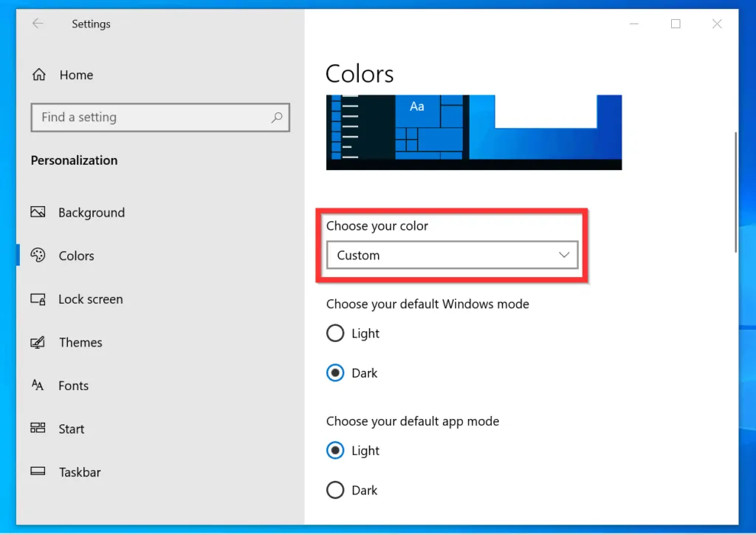The height and width of the screenshot is (535, 756).
Task: Click the Themes brush icon
Action: point(38,343)
